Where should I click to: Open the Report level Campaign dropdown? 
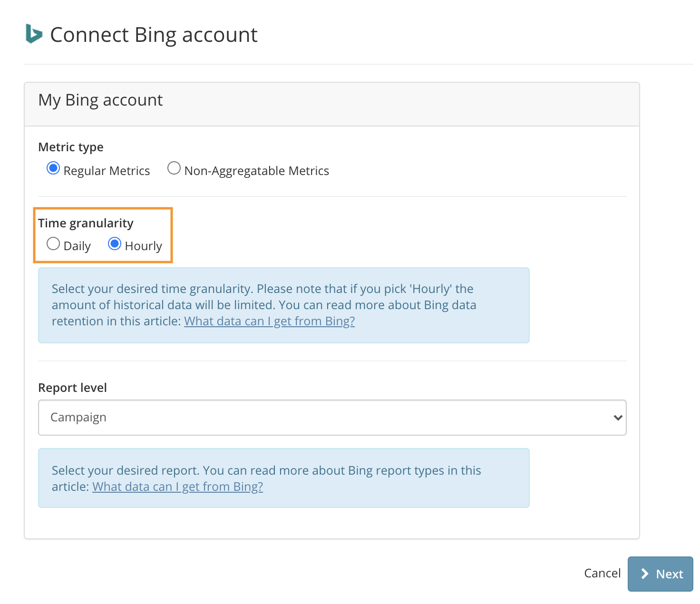click(332, 418)
